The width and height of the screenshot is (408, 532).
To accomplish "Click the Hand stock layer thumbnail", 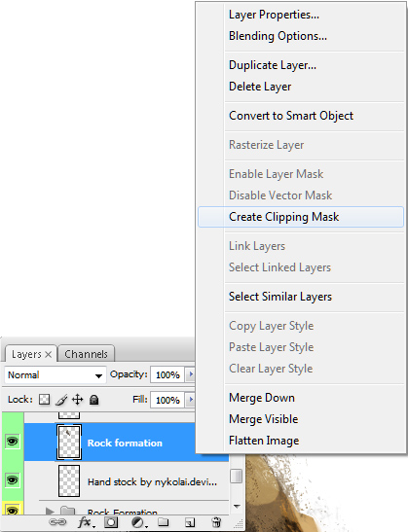I will pos(69,480).
